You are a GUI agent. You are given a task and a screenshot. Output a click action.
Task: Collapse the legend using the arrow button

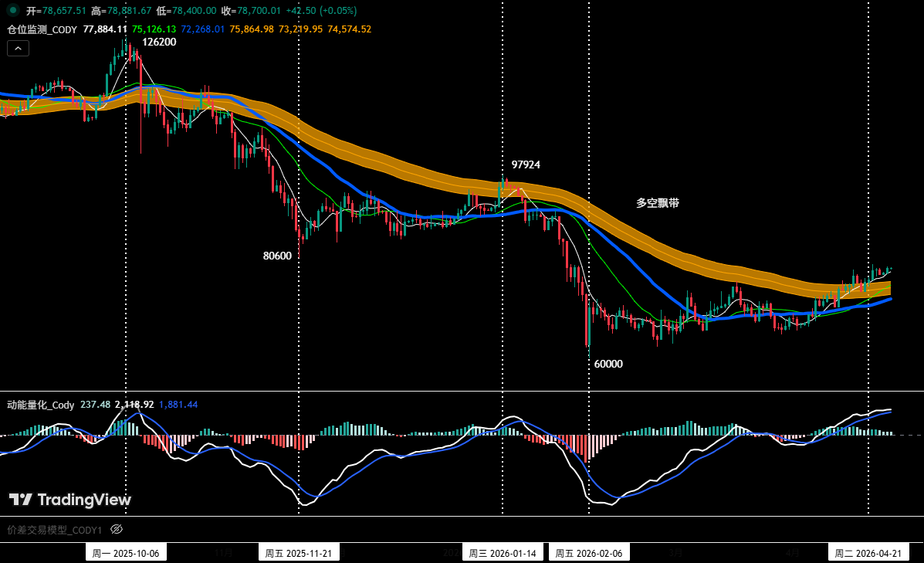pos(18,47)
